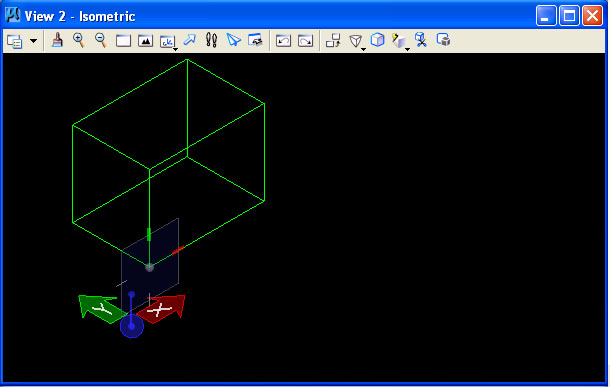This screenshot has width=610, height=387.
Task: Choose the Window Area tool
Action: pos(123,41)
